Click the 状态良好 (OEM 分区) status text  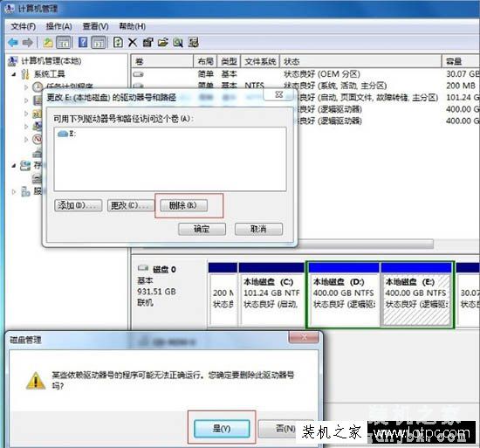pyautogui.click(x=322, y=74)
